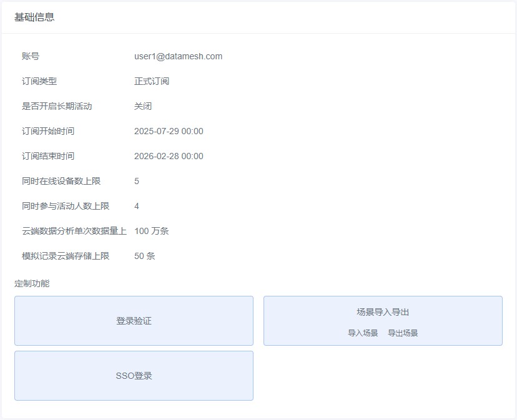Click the account email user1@datamesh.com

[178, 56]
